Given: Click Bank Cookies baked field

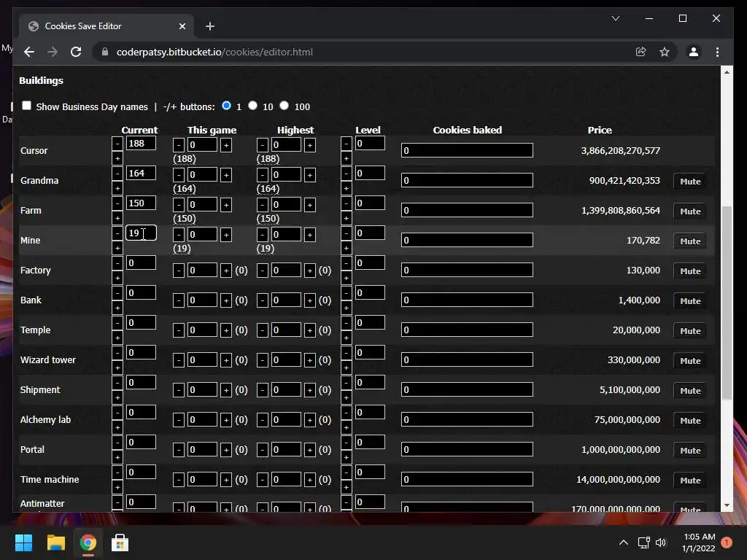Looking at the screenshot, I should [x=467, y=300].
